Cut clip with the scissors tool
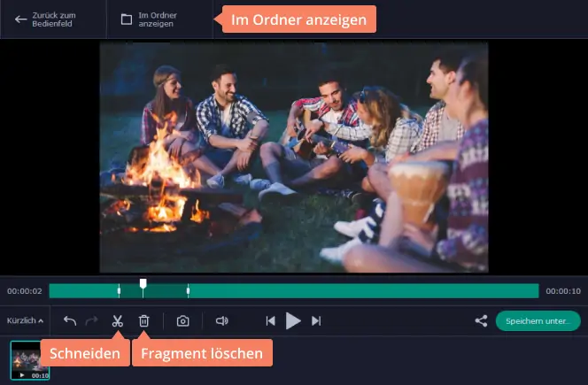 click(x=118, y=321)
